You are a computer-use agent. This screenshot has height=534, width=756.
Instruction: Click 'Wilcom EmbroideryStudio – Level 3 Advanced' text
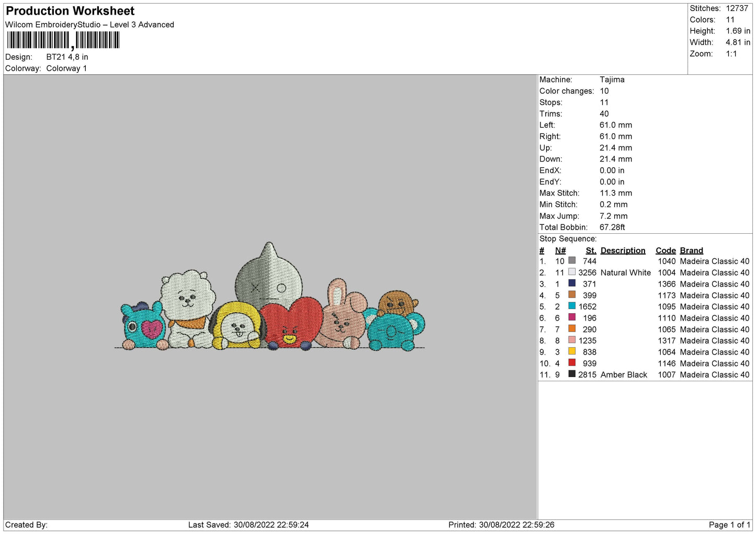[89, 25]
